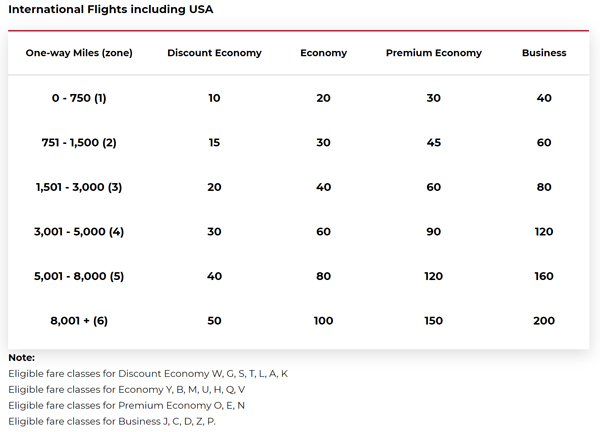
Task: Click the Business value 200 for zone 6
Action: click(544, 321)
